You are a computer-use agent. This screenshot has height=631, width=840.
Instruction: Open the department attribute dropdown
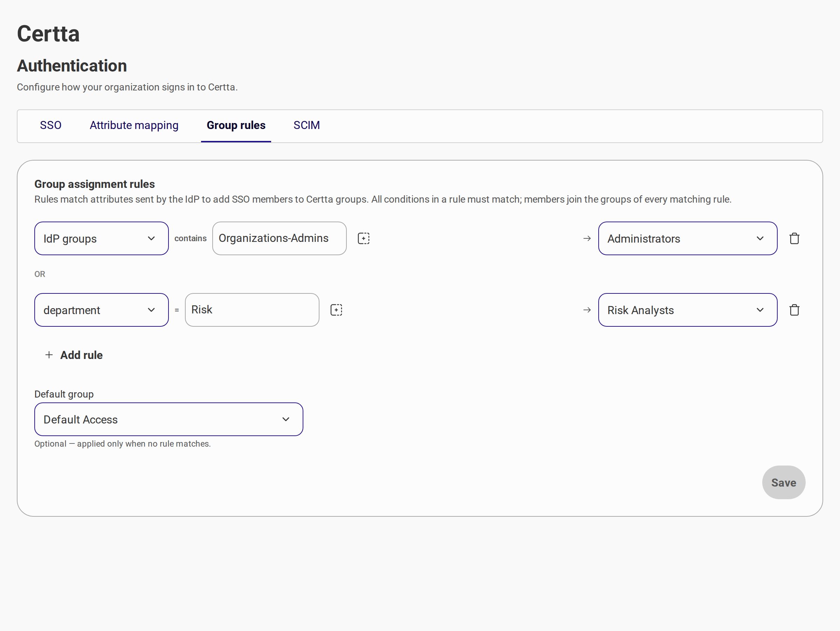coord(101,310)
